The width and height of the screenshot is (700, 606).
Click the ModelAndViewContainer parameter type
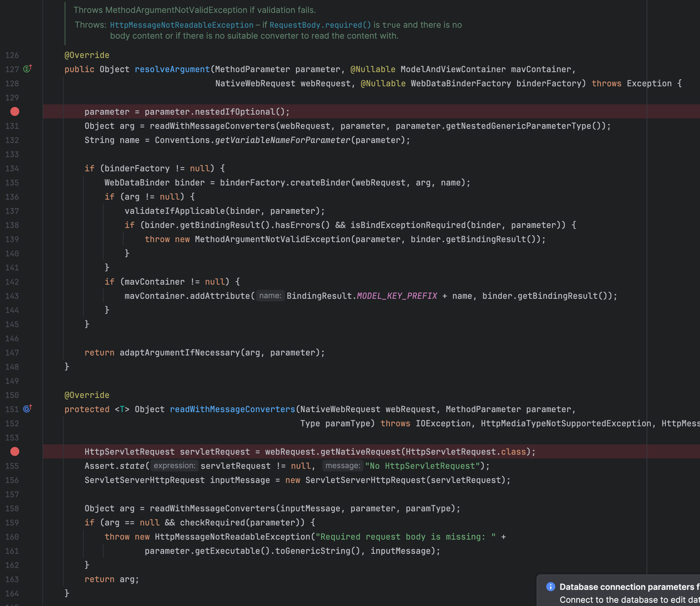453,69
